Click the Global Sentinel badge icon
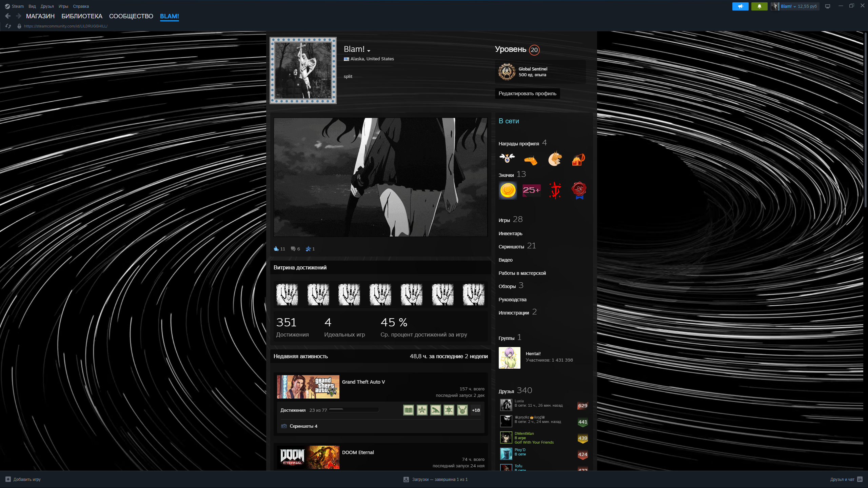868x488 pixels. coord(507,72)
